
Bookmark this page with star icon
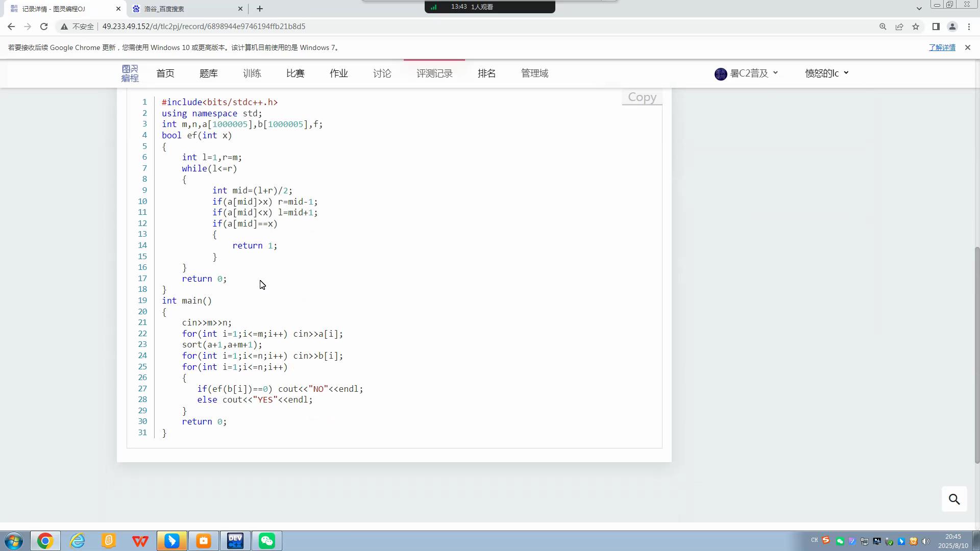915,27
